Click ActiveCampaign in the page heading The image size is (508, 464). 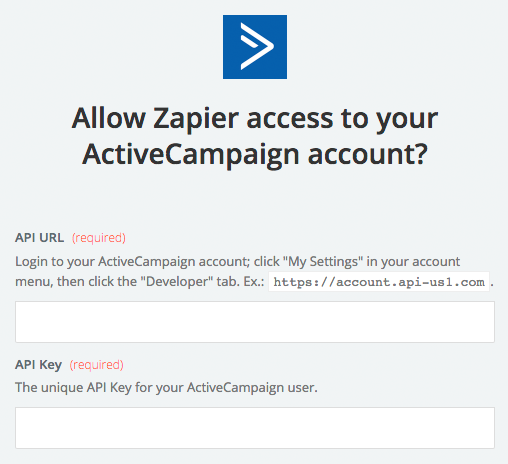coord(191,154)
